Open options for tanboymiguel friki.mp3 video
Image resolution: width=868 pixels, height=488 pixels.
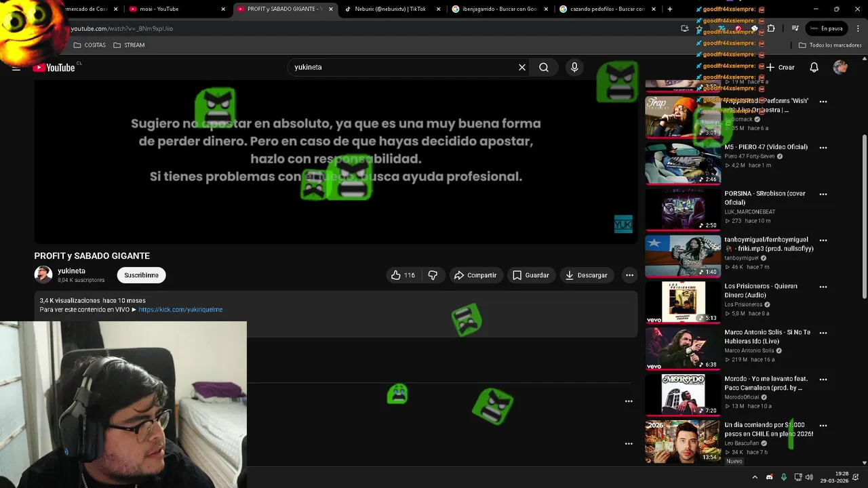(823, 240)
